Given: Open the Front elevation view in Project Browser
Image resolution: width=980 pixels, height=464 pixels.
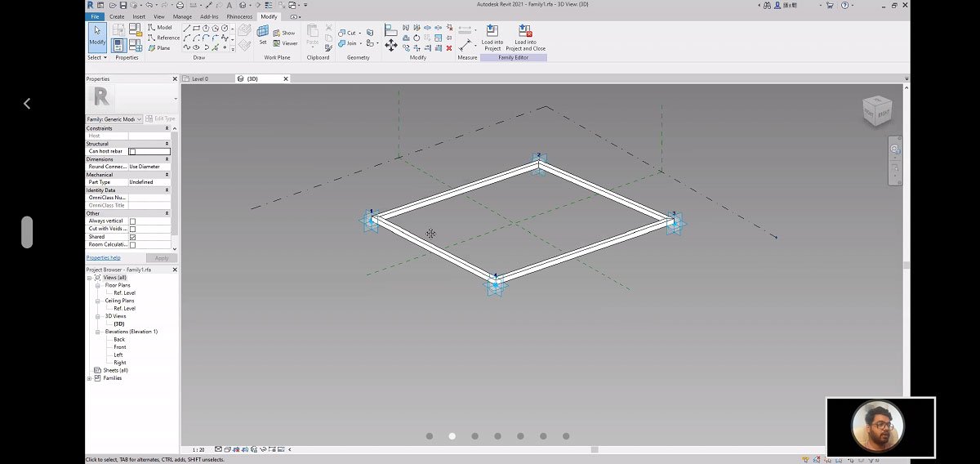Looking at the screenshot, I should point(120,347).
